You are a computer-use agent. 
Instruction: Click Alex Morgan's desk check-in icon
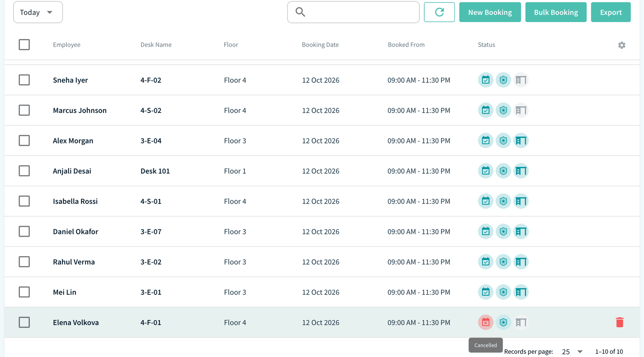click(521, 141)
